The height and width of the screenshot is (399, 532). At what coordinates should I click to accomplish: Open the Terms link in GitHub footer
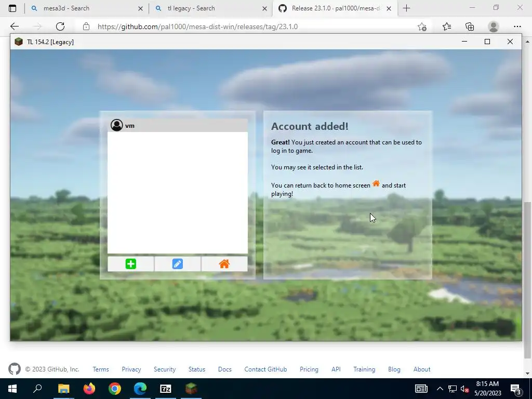point(101,369)
